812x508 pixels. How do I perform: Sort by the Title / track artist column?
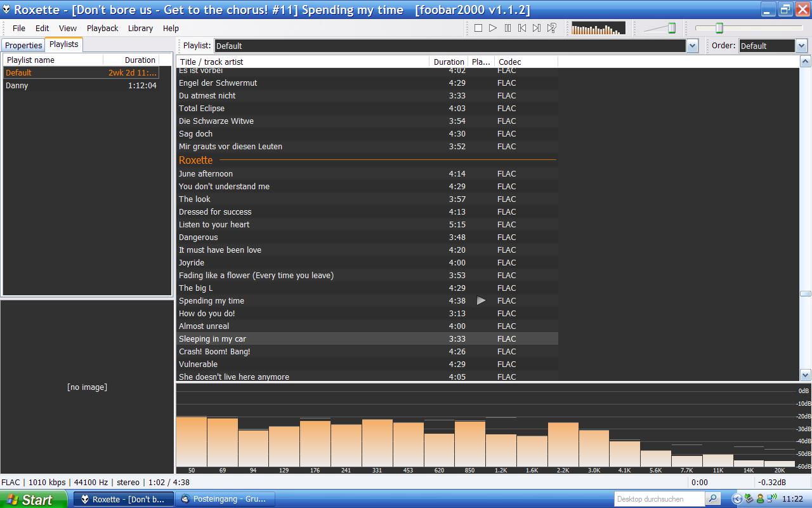pos(303,62)
